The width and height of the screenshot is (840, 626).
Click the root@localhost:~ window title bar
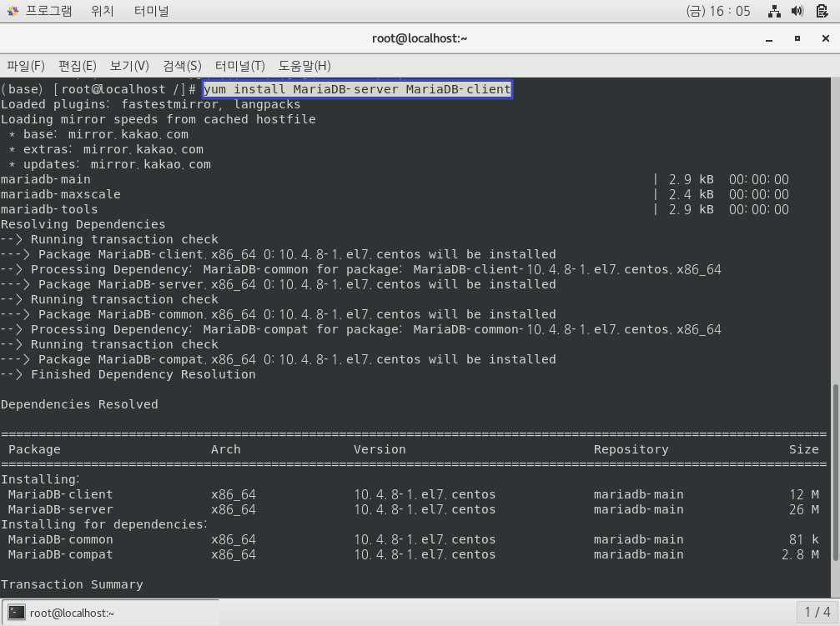pos(420,38)
